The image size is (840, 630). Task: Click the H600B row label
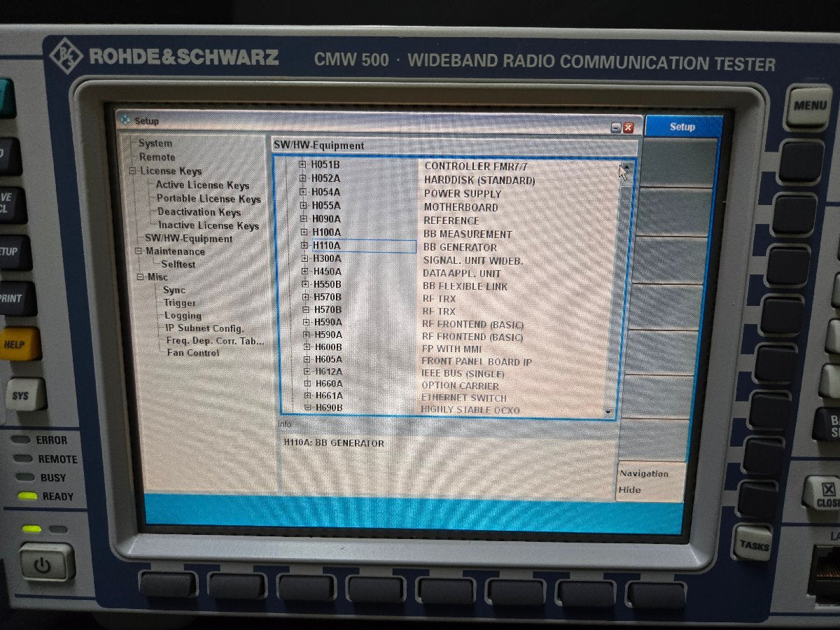pos(328,347)
